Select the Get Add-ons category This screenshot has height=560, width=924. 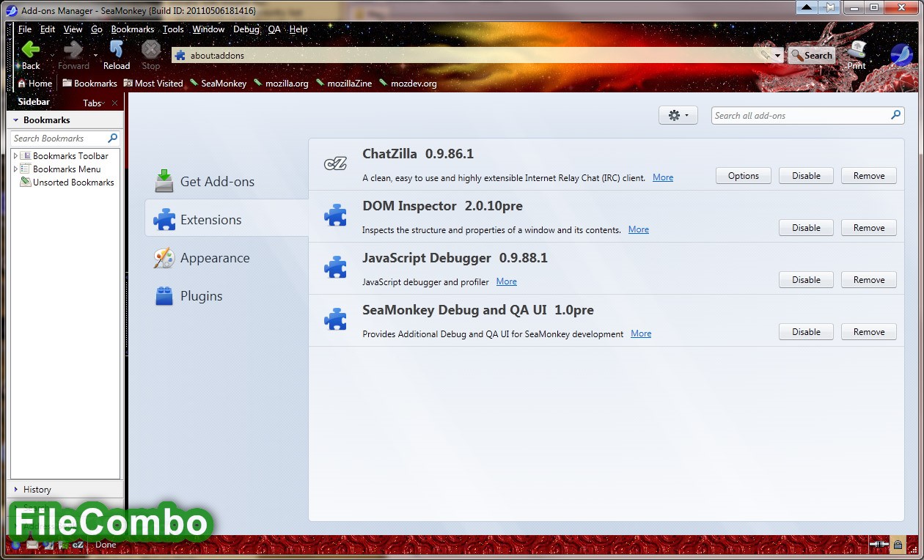click(226, 181)
